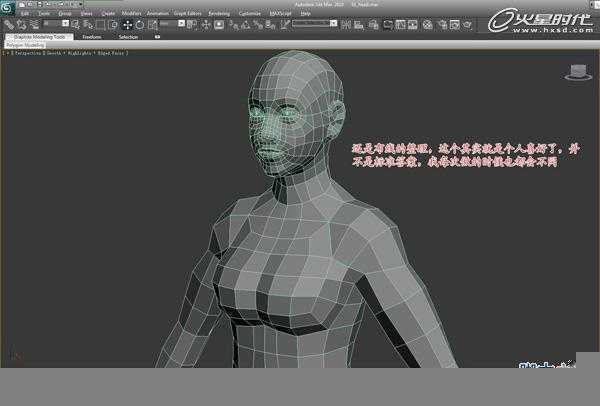Activate the Select and Move tool

pyautogui.click(x=127, y=25)
